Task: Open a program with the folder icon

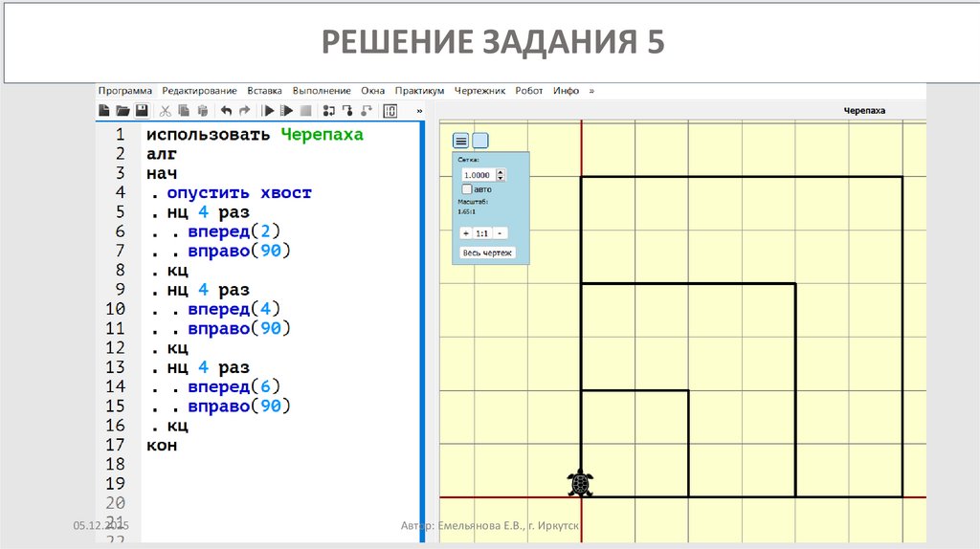Action: point(122,111)
